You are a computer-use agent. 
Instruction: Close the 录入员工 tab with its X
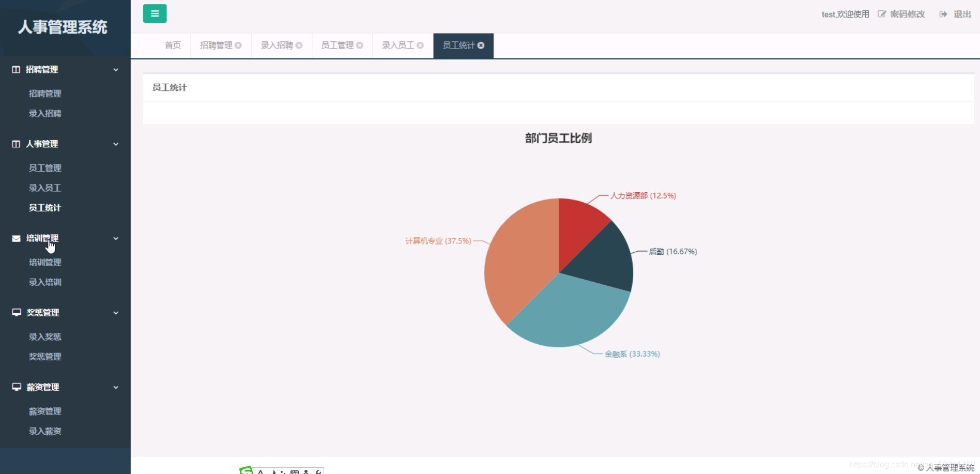tap(421, 45)
